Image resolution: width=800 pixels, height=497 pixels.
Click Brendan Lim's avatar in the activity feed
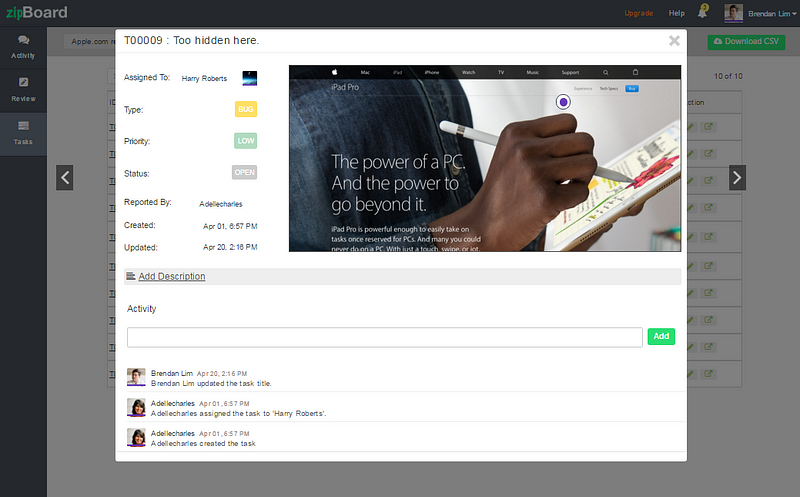pyautogui.click(x=136, y=378)
